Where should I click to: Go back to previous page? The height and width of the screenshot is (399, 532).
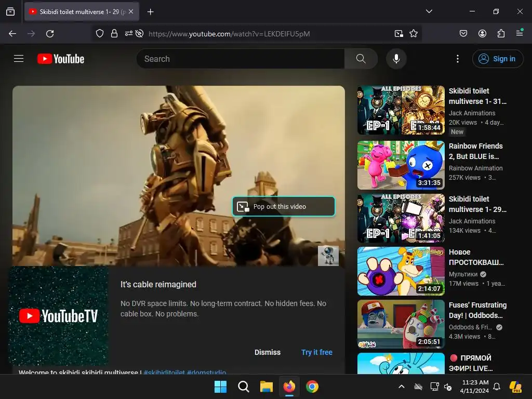point(12,34)
